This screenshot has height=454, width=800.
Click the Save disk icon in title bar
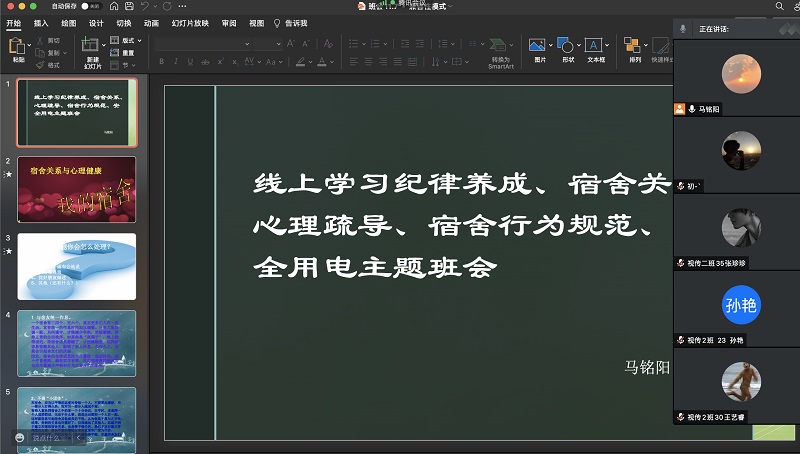(x=131, y=6)
